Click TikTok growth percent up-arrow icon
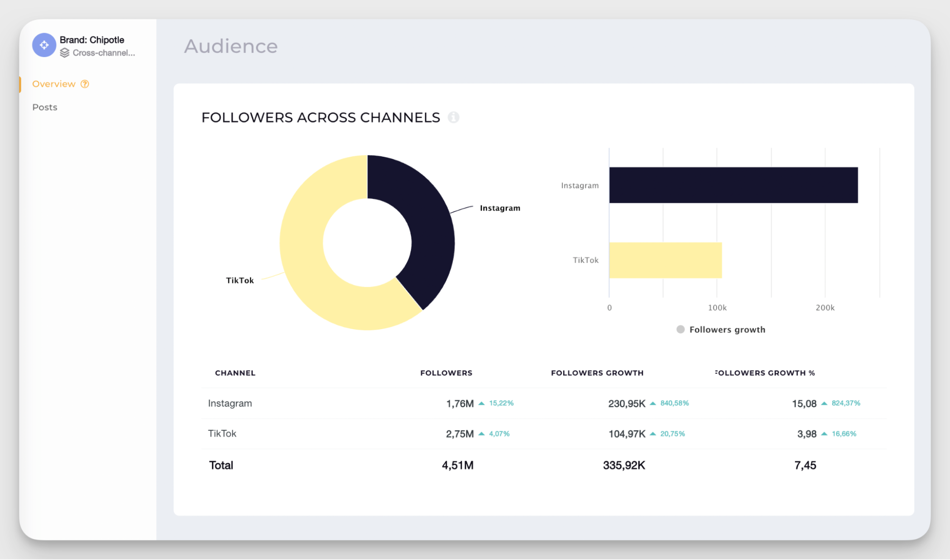Viewport: 950px width, 560px height. coord(825,434)
